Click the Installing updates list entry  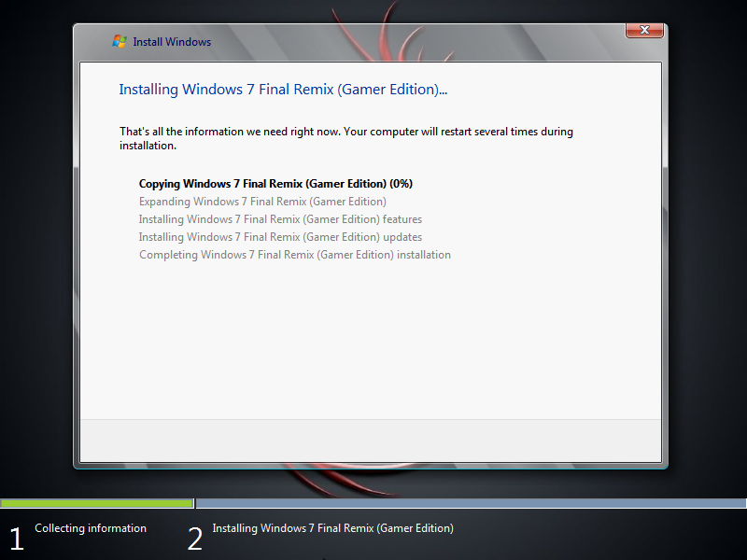277,236
